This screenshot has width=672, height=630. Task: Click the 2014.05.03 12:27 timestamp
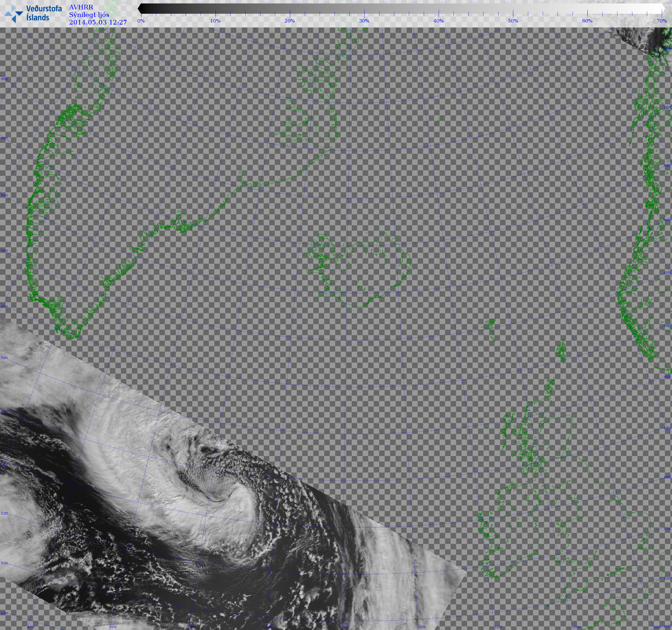point(98,22)
